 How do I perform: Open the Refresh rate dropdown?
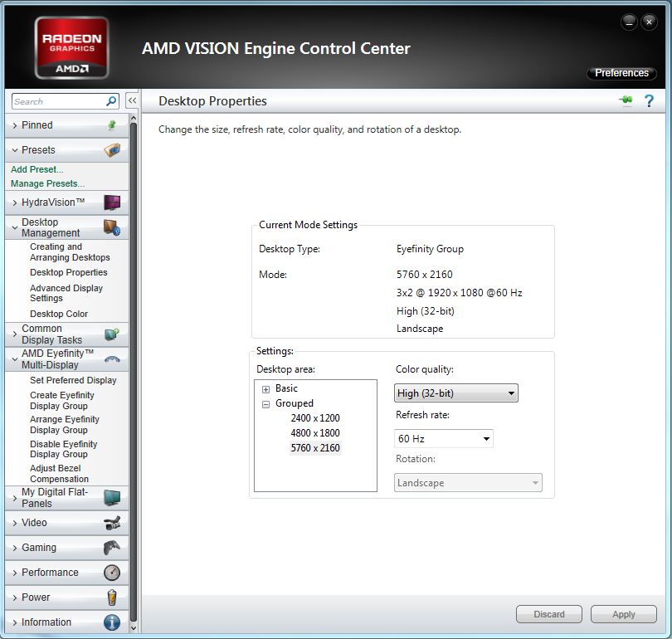(x=444, y=438)
